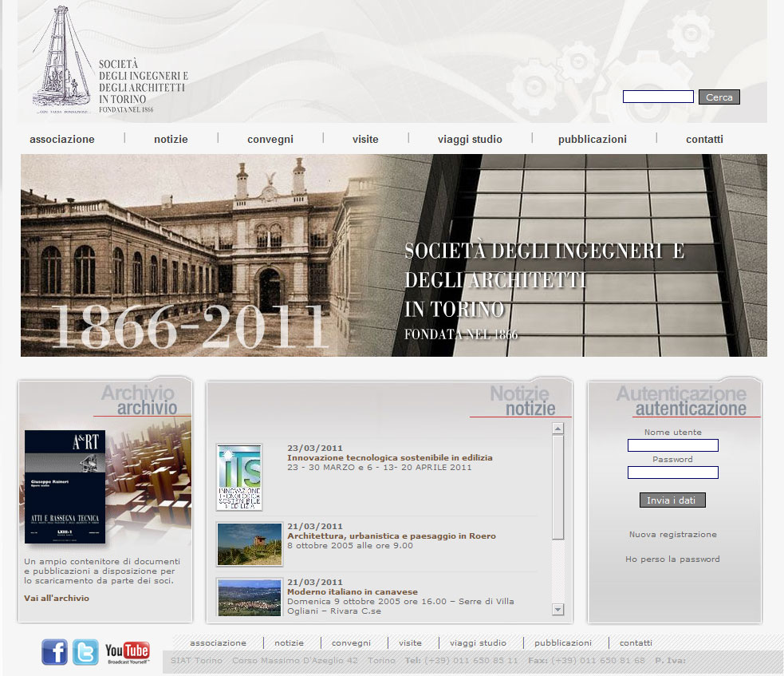This screenshot has width=784, height=676.
Task: Click the A&RT magazine cover thumbnail
Action: [x=65, y=486]
